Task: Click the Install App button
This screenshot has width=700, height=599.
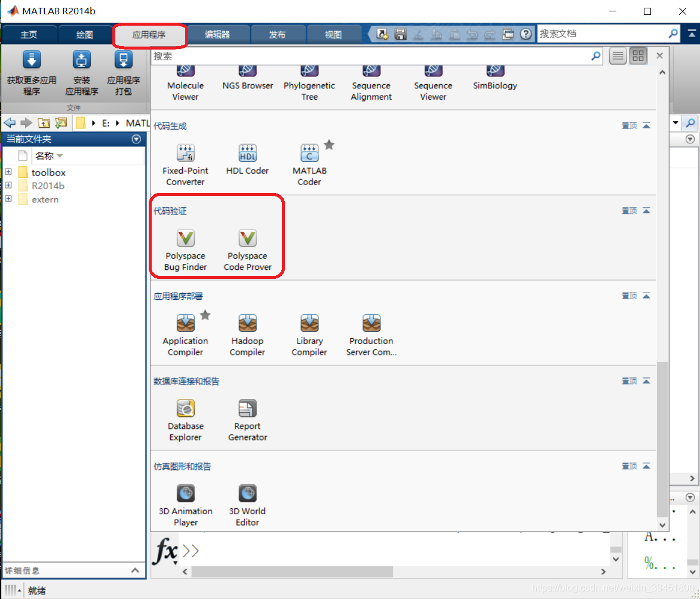Action: pos(82,73)
